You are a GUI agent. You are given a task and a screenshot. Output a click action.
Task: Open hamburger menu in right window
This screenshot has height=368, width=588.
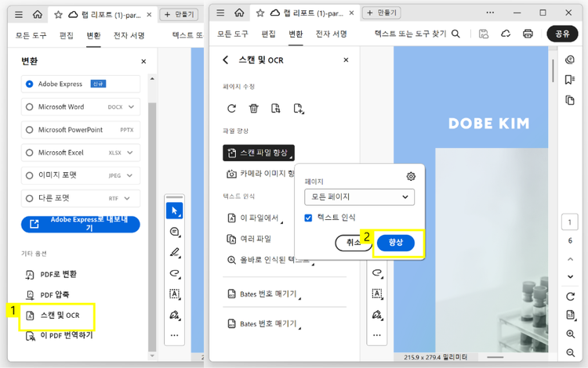tap(220, 13)
